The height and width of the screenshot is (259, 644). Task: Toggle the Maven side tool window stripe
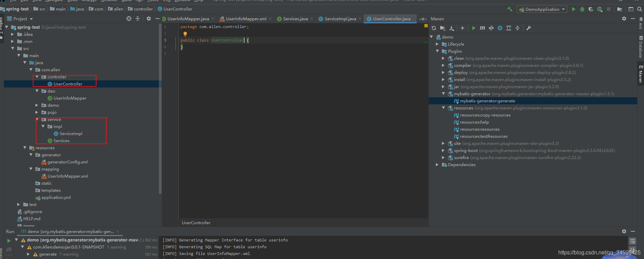(641, 74)
